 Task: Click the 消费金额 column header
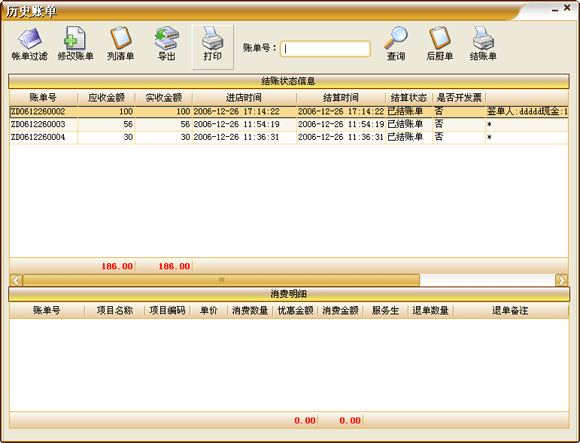340,311
